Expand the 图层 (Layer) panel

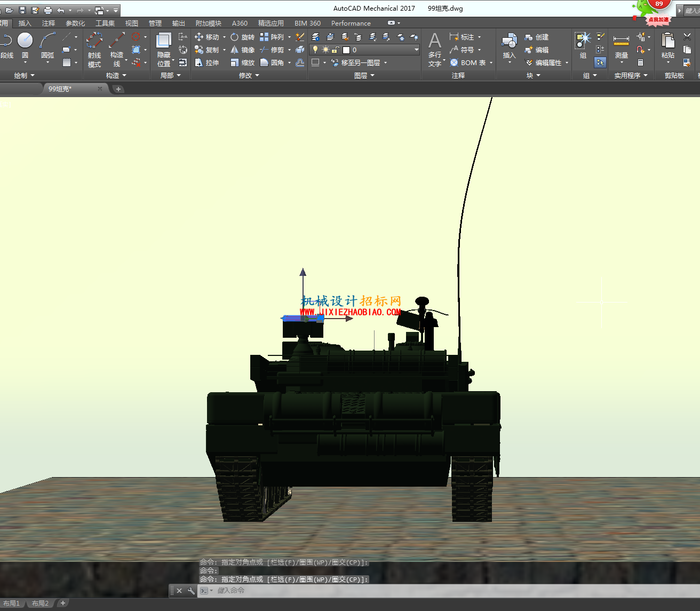(364, 76)
